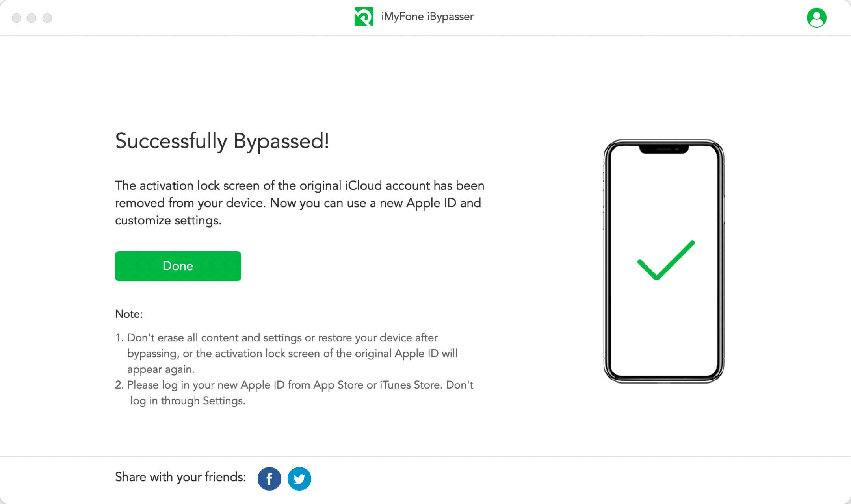Viewport: 851px width, 504px height.
Task: Click the red traffic light window button
Action: click(x=17, y=17)
